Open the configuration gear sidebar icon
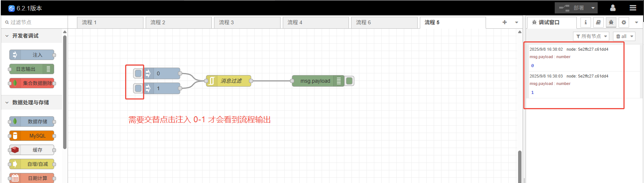644x183 pixels. pos(624,22)
